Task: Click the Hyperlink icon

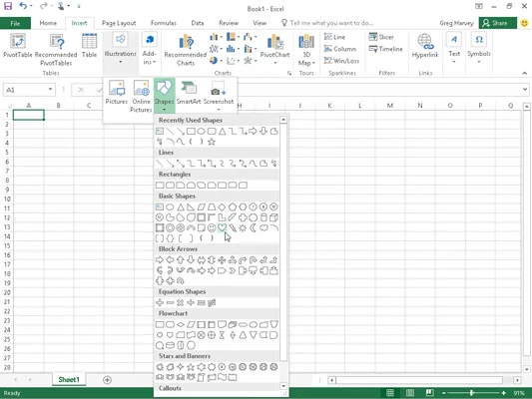Action: tap(425, 46)
